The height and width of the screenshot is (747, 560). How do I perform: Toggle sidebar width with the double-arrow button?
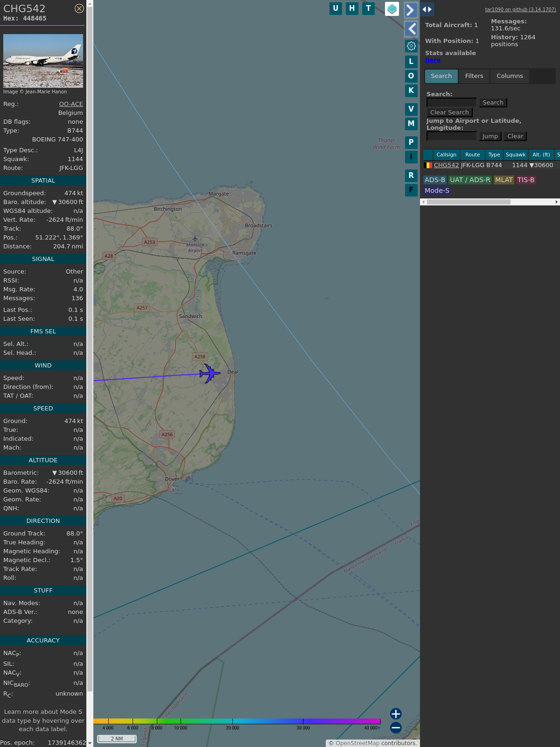(427, 9)
